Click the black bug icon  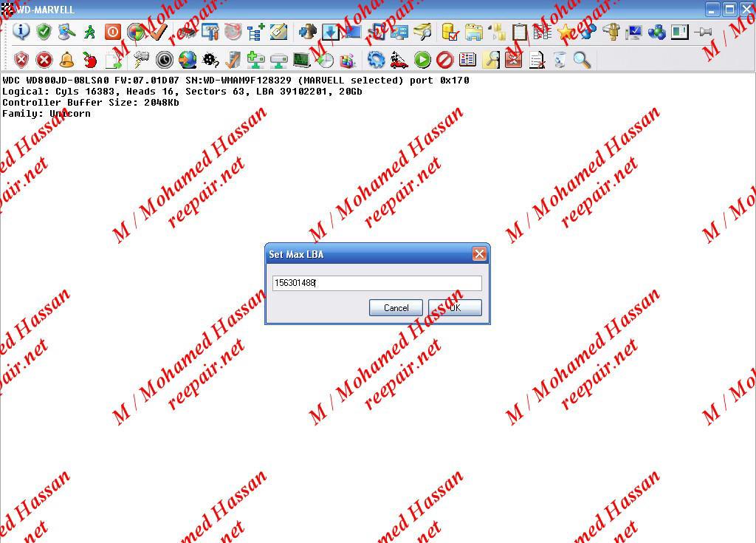point(210,60)
